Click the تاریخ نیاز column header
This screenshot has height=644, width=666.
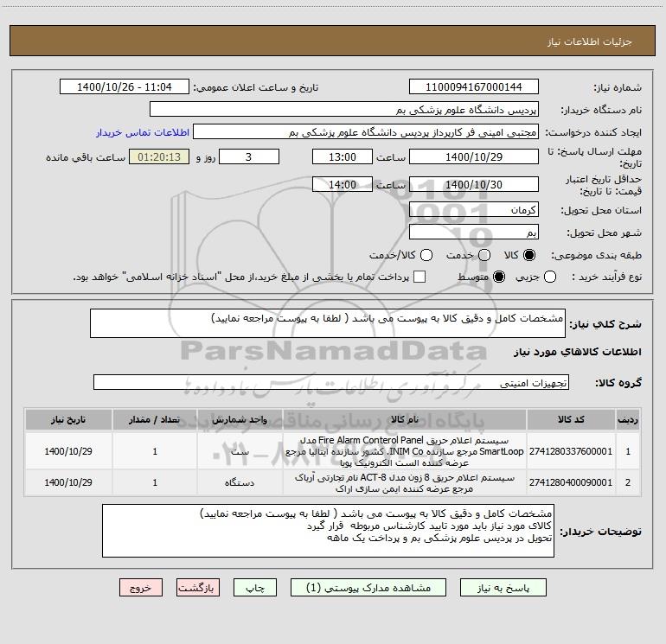tap(68, 419)
